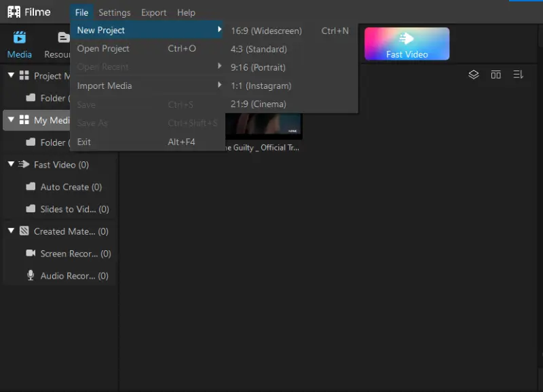Create a 1:1 (Instagram) project
The width and height of the screenshot is (543, 392).
tap(291, 86)
